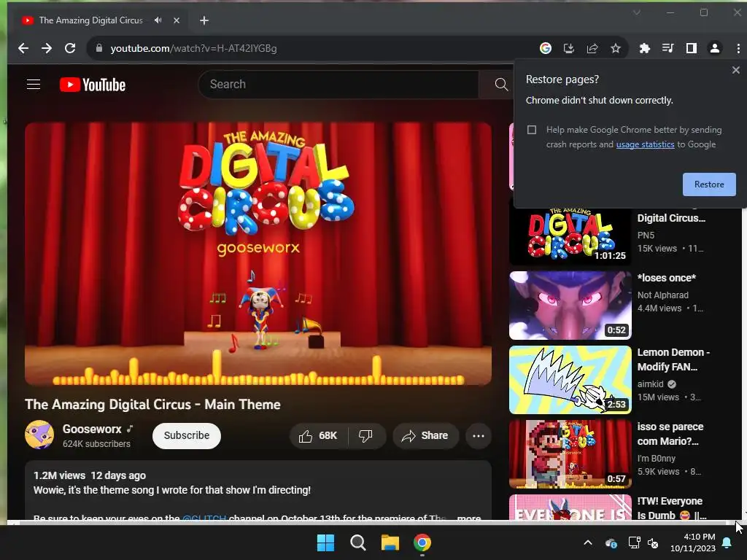
Task: Open the 0:57 Mario video thumbnail
Action: coord(570,454)
